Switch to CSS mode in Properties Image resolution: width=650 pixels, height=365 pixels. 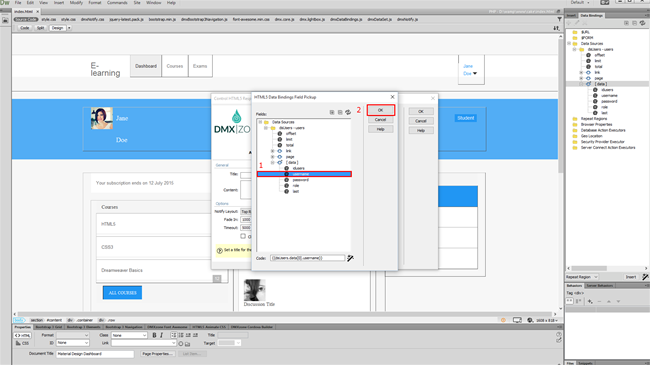(x=23, y=343)
